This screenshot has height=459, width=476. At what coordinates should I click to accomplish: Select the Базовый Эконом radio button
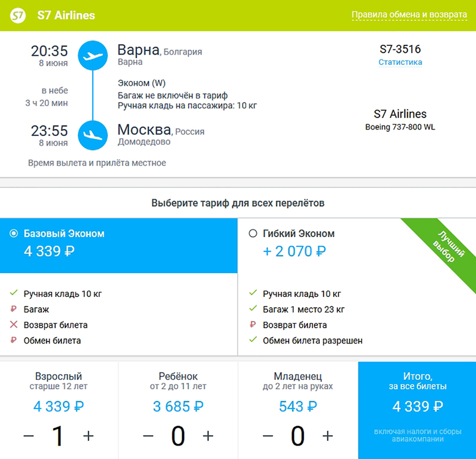pyautogui.click(x=14, y=234)
